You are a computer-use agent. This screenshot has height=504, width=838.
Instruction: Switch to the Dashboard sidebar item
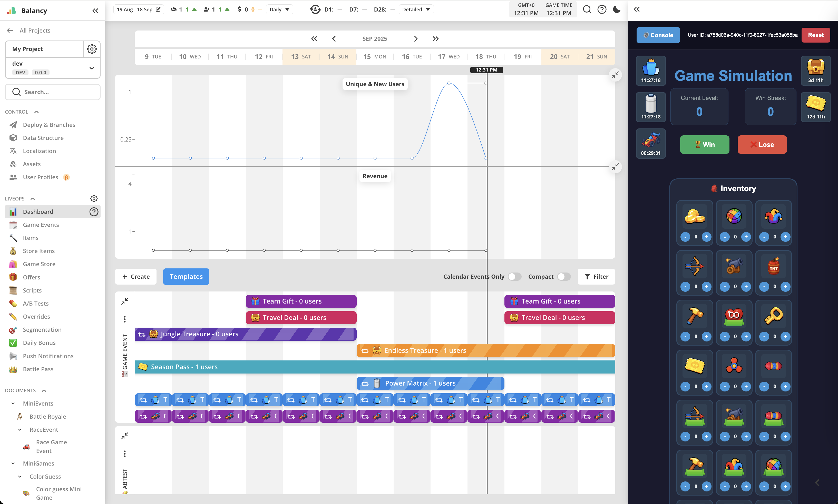(x=37, y=211)
